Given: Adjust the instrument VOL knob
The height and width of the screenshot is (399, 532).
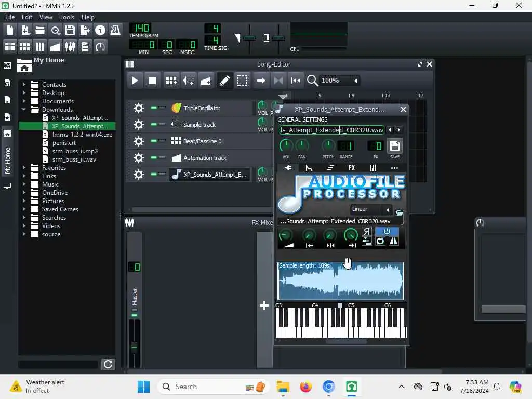Looking at the screenshot, I should coord(286,145).
